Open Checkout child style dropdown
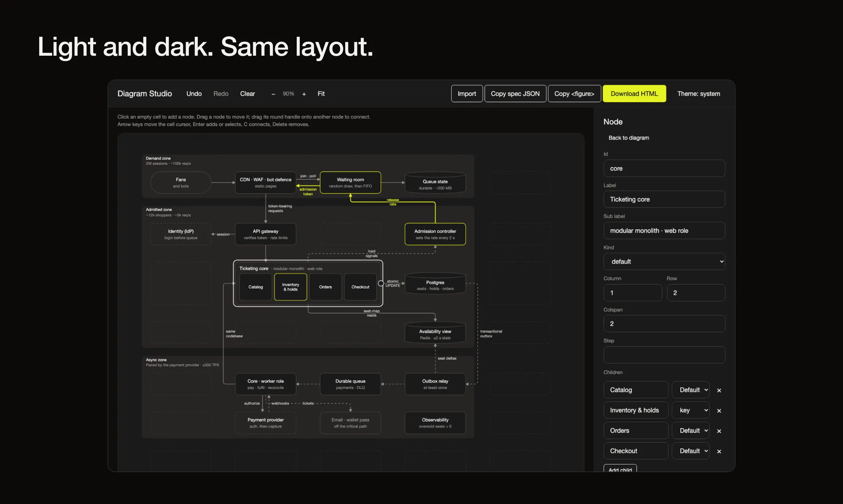Screen dimensions: 843x504 point(691,451)
